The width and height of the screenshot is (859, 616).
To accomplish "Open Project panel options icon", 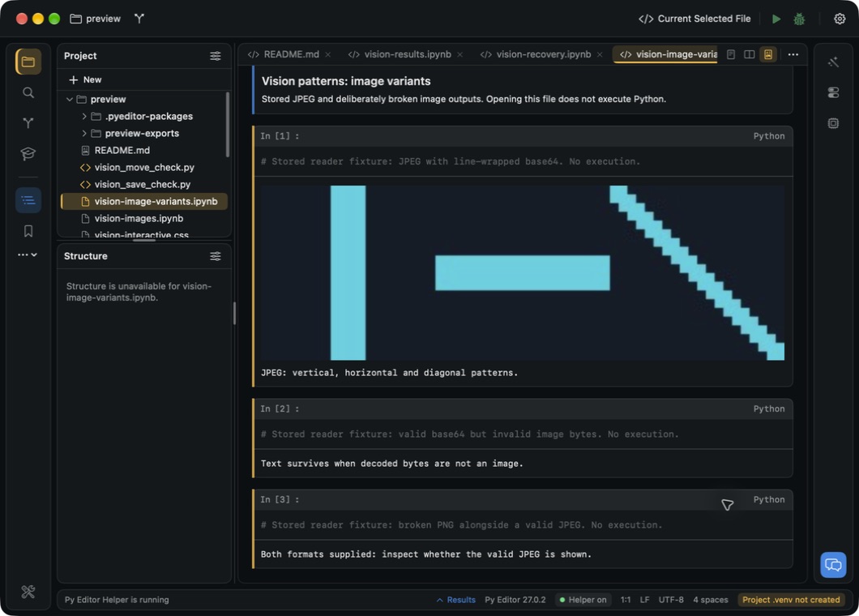I will pos(216,56).
